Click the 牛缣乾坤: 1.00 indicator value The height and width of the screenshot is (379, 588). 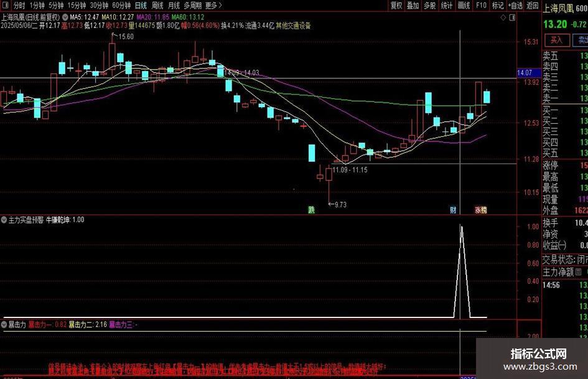click(x=65, y=220)
